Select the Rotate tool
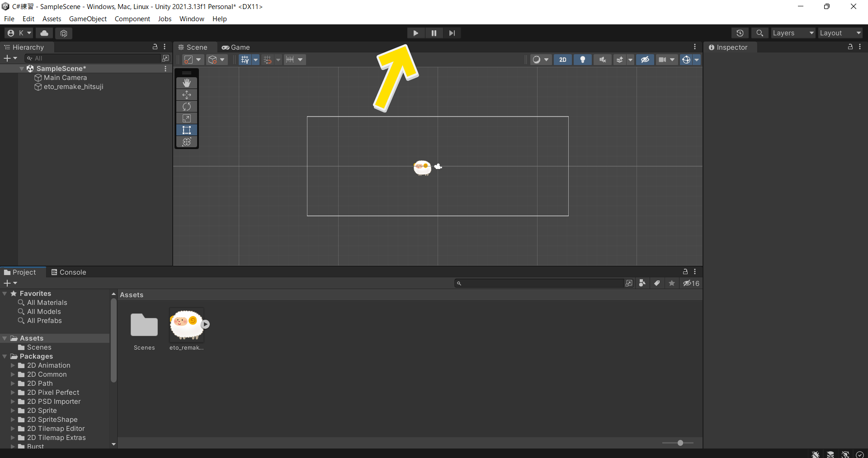This screenshot has width=868, height=458. click(187, 107)
